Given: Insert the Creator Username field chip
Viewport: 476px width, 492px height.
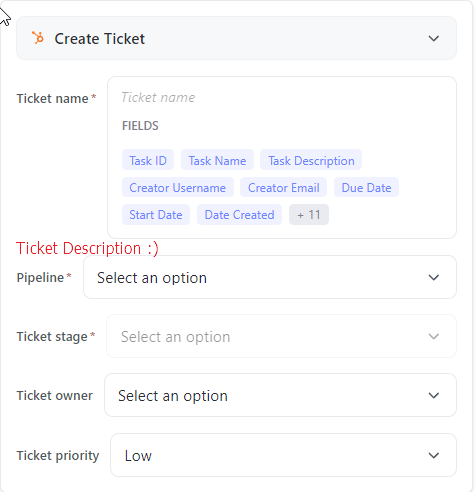Looking at the screenshot, I should 178,187.
